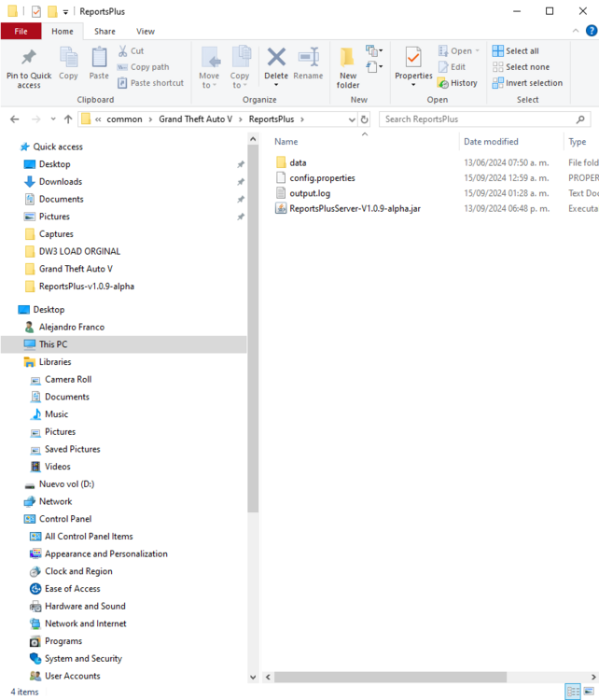Click the Copy path command

pyautogui.click(x=144, y=67)
